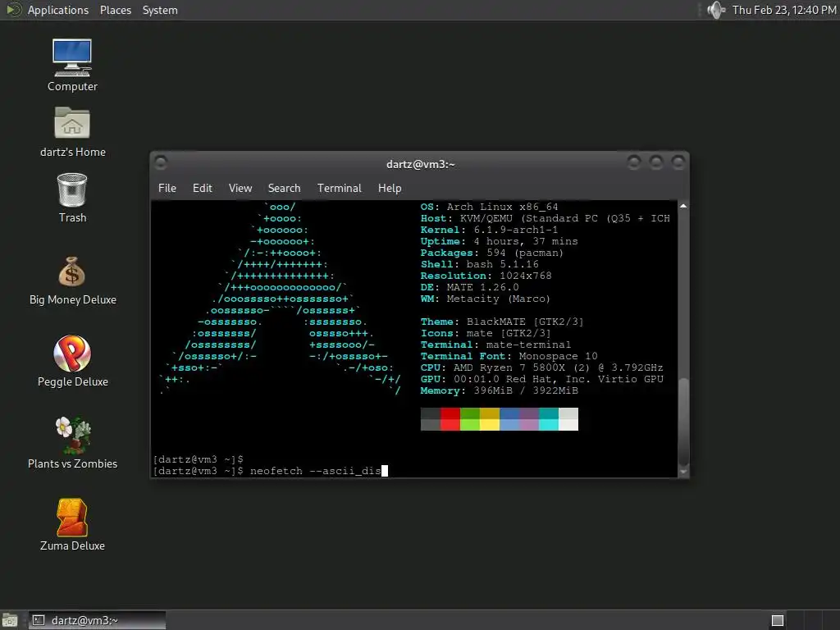Click the Icons 'mate [GTK2/3]' text
The image size is (840, 630).
509,333
